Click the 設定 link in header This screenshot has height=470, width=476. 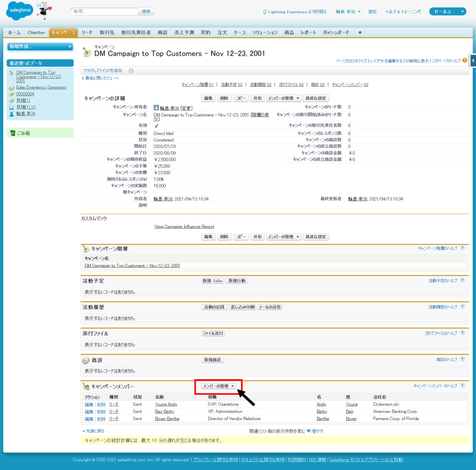tap(372, 12)
